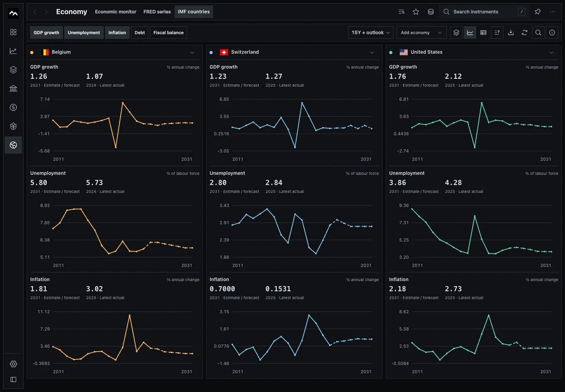Toggle the Inflation indicator chip

click(x=117, y=33)
